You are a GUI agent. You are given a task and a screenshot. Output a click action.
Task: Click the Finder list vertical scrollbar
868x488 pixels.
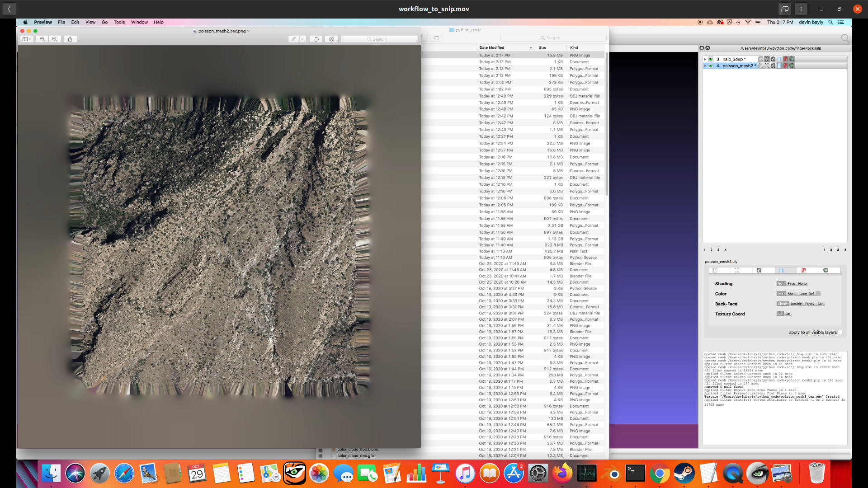coord(607,124)
